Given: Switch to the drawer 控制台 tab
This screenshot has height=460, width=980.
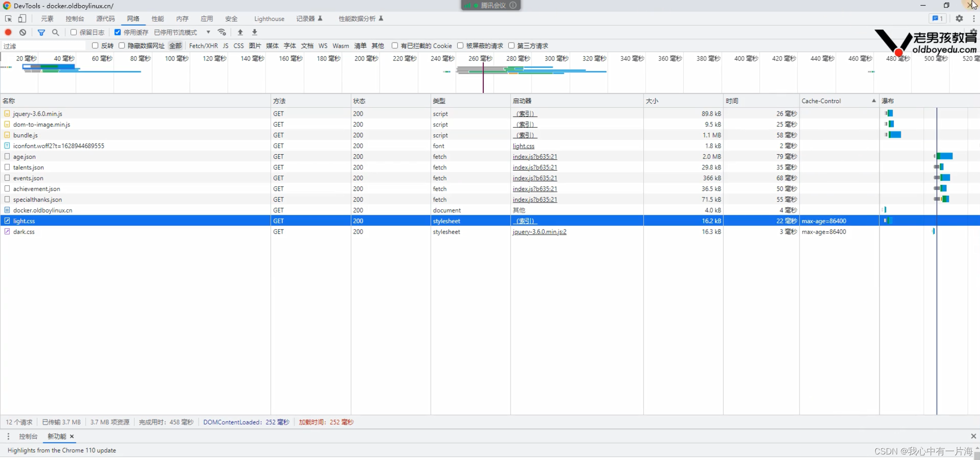Looking at the screenshot, I should click(28, 436).
